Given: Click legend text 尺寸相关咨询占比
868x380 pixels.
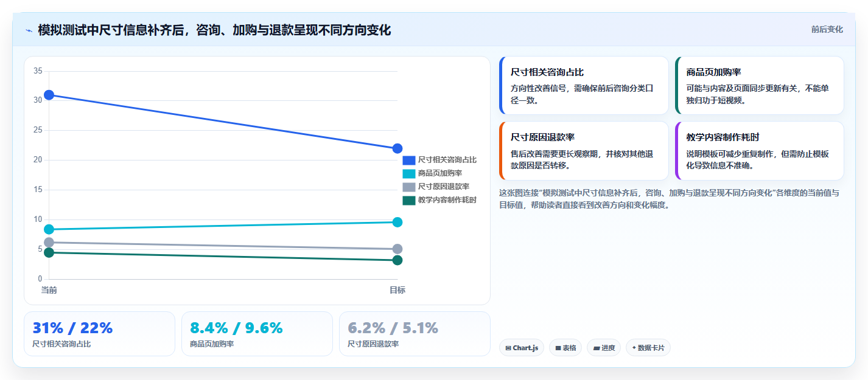Looking at the screenshot, I should (x=447, y=160).
